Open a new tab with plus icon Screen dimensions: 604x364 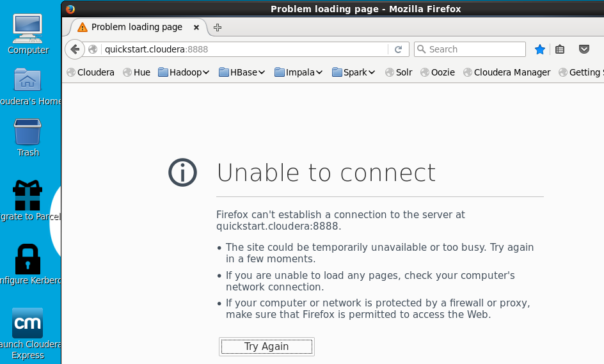click(x=218, y=28)
